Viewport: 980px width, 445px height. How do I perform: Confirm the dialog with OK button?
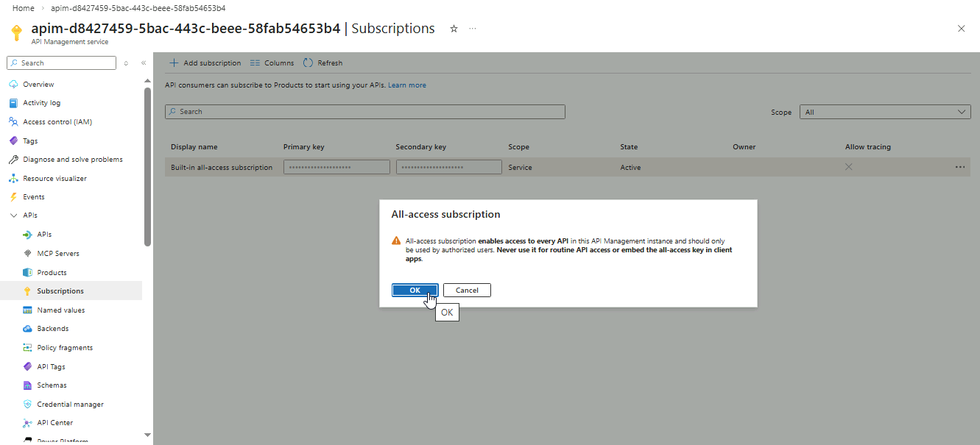tap(415, 291)
